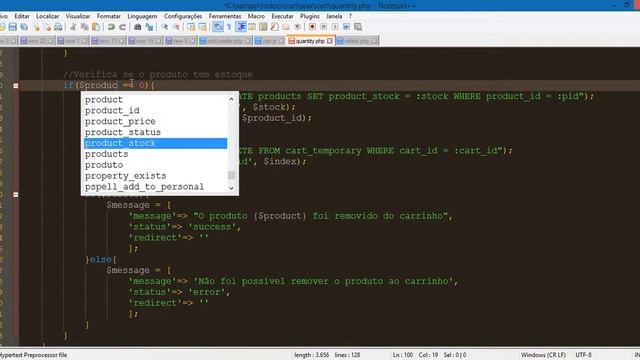
Task: Open the Document Map icon
Action: 263,27
